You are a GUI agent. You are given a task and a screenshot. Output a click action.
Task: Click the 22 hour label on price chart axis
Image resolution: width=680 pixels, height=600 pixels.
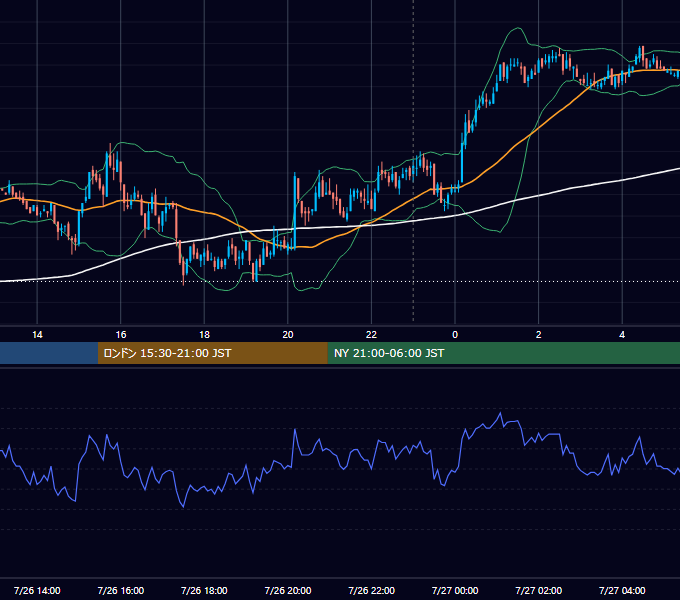click(x=371, y=335)
